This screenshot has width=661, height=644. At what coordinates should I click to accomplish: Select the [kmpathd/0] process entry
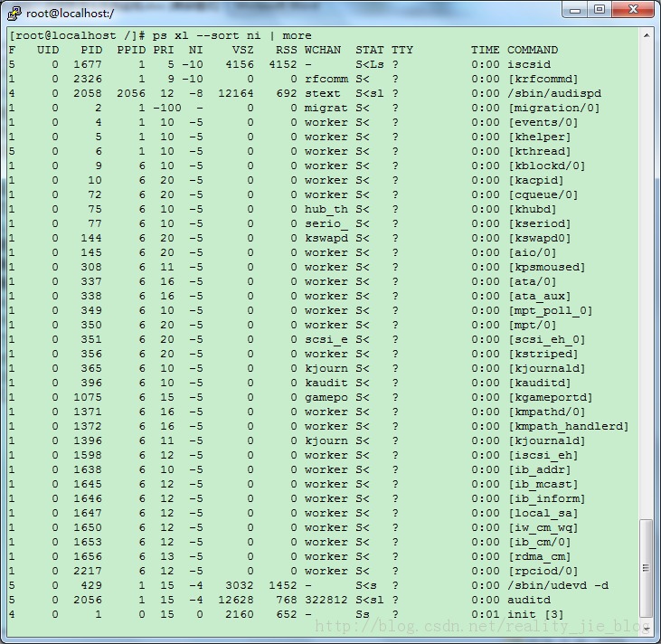[x=547, y=412]
